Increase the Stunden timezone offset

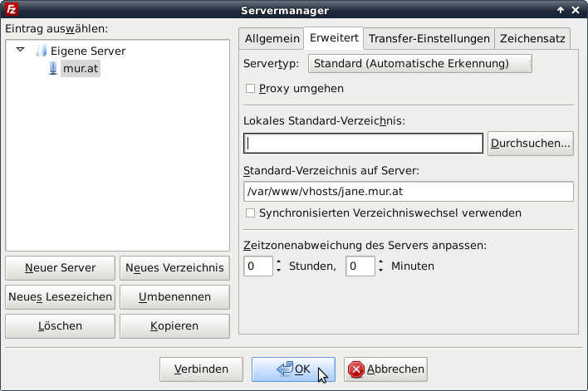coord(278,262)
